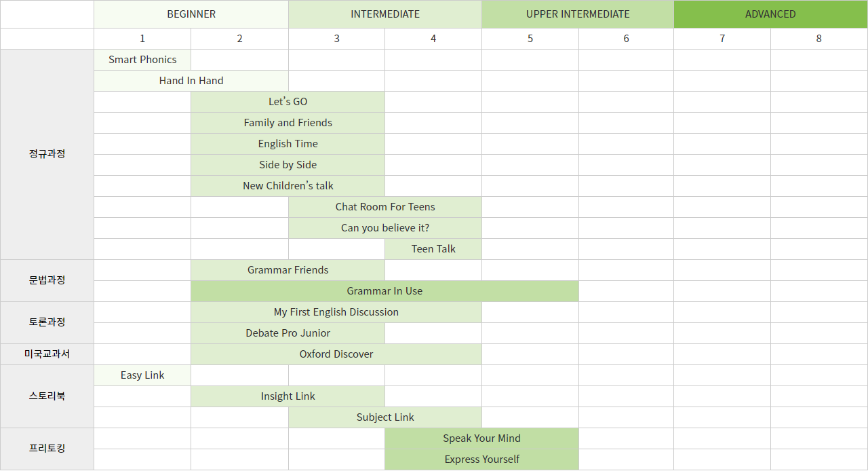Viewport: 868px width, 471px height.
Task: Click the UPPER INTERMEDIATE header
Action: coord(578,14)
